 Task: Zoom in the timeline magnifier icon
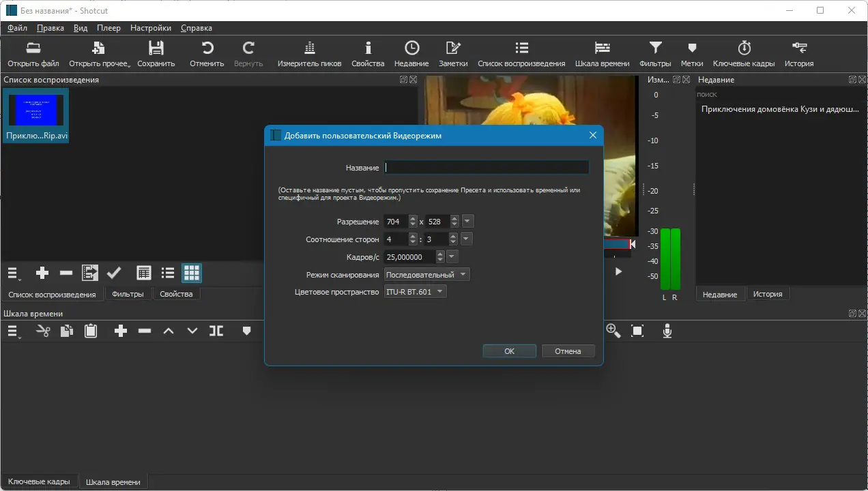[613, 331]
